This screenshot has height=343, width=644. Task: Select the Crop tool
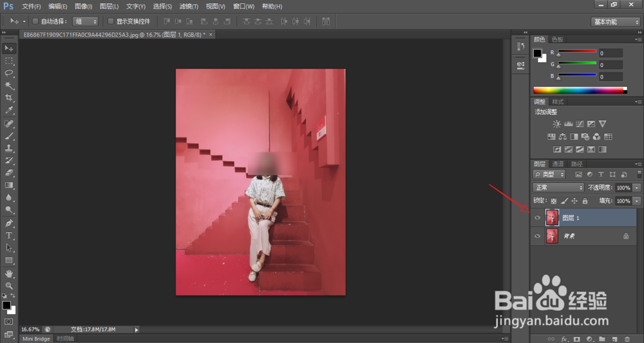tap(8, 98)
